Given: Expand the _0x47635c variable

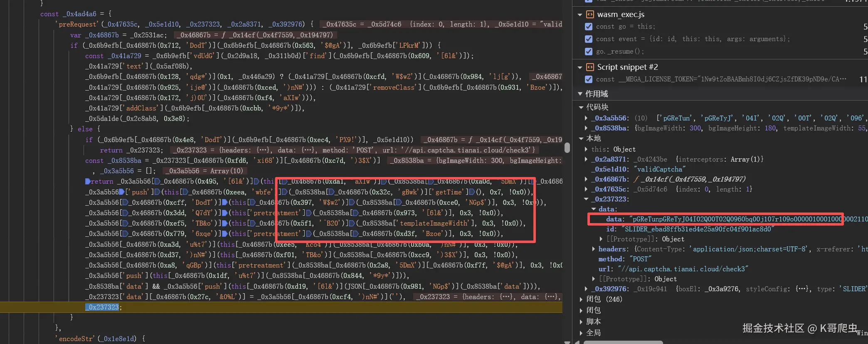Looking at the screenshot, I should [x=586, y=189].
